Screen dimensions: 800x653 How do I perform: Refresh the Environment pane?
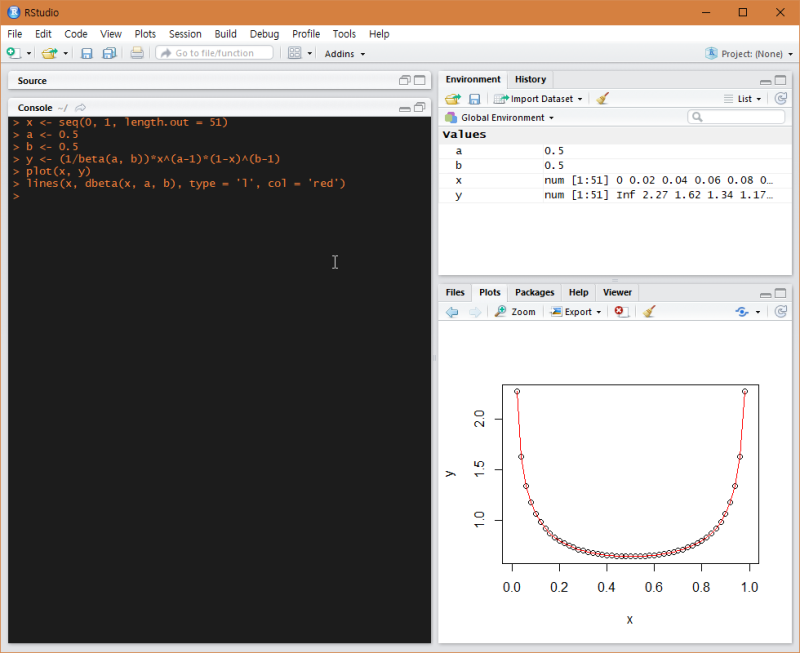[x=781, y=99]
